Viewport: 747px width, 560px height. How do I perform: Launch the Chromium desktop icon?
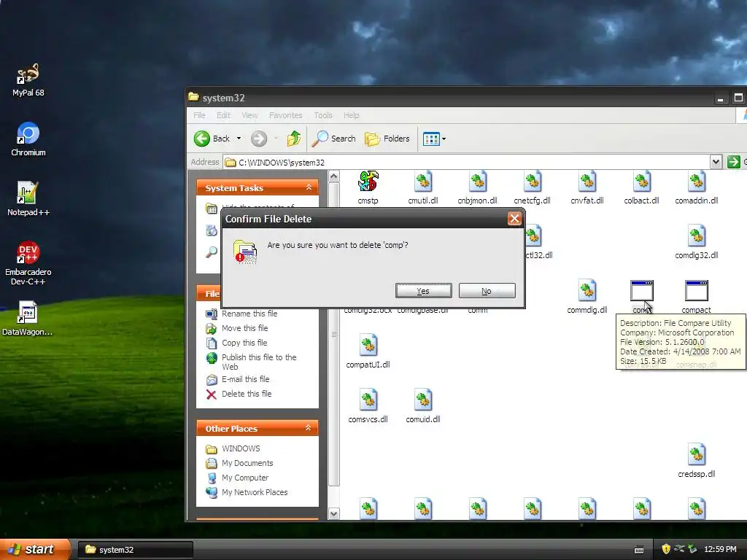click(28, 139)
